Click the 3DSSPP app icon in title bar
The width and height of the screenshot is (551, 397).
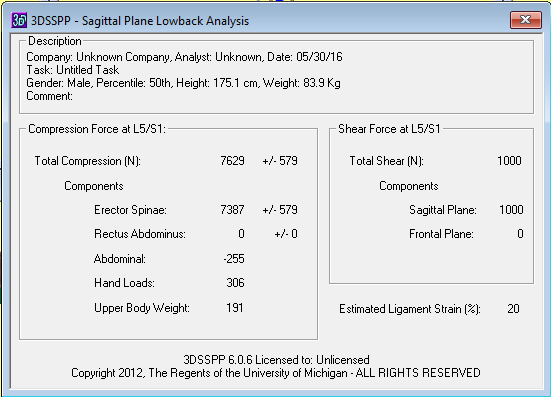(x=19, y=20)
